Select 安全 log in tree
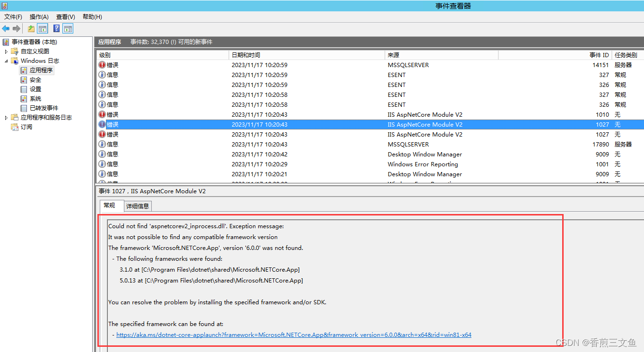The width and height of the screenshot is (644, 352). pos(35,80)
